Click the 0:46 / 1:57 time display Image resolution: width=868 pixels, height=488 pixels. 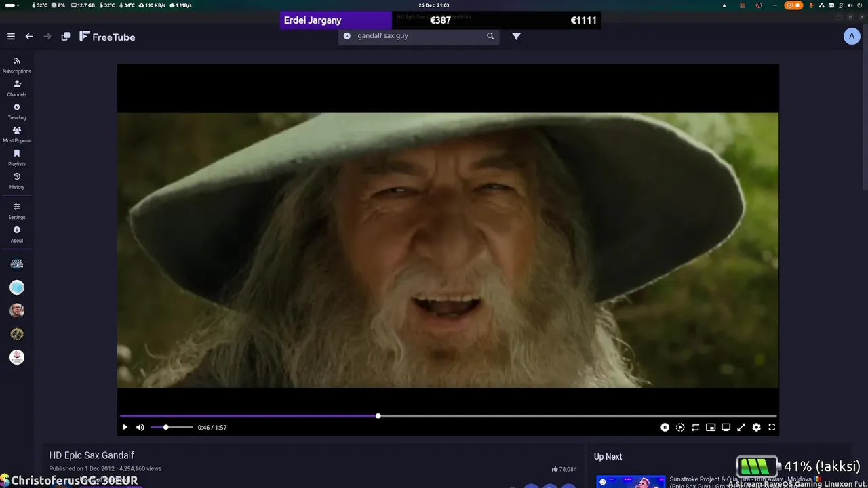212,428
